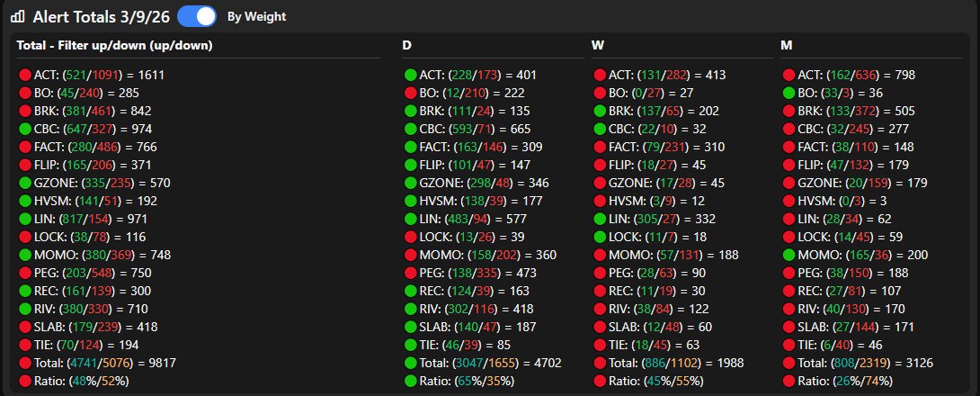This screenshot has height=396, width=980.
Task: Click the MOMO: (380/369) = 748 row
Action: (x=95, y=256)
